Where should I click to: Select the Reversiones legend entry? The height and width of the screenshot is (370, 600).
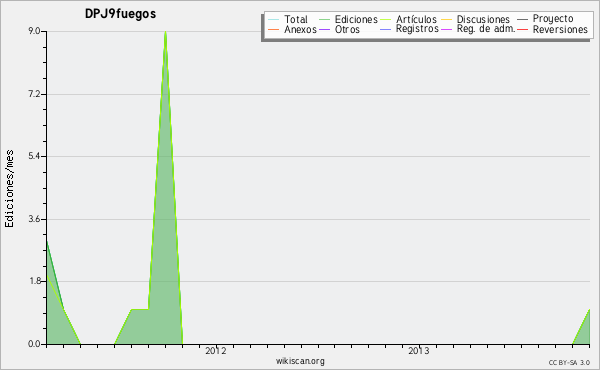(552, 29)
